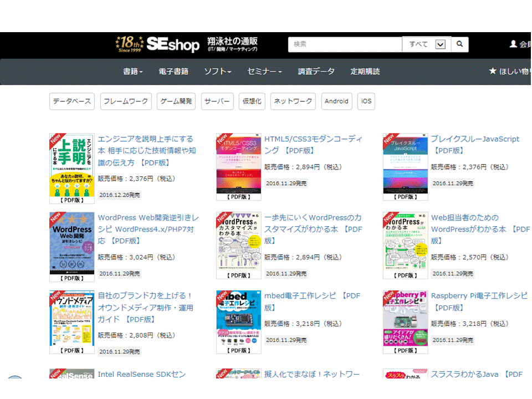Click the ほしい物 star icon
Viewport: 532px width, 399px height.
493,71
